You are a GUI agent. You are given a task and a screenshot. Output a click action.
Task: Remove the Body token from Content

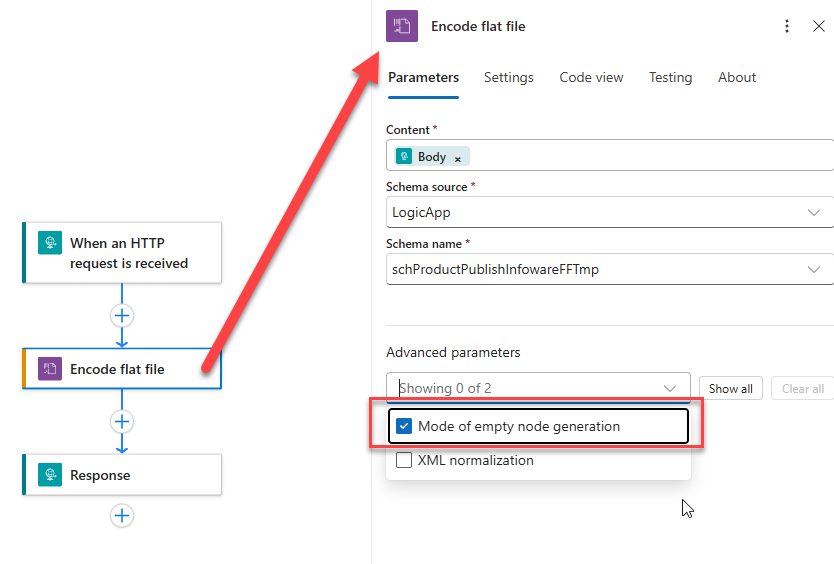[x=457, y=159]
